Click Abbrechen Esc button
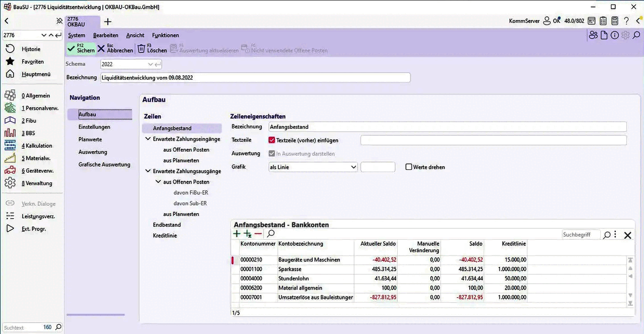The image size is (644, 334). [x=115, y=49]
